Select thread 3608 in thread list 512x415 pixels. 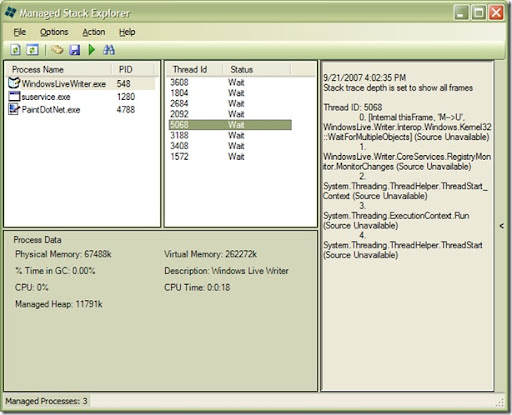pos(230,82)
